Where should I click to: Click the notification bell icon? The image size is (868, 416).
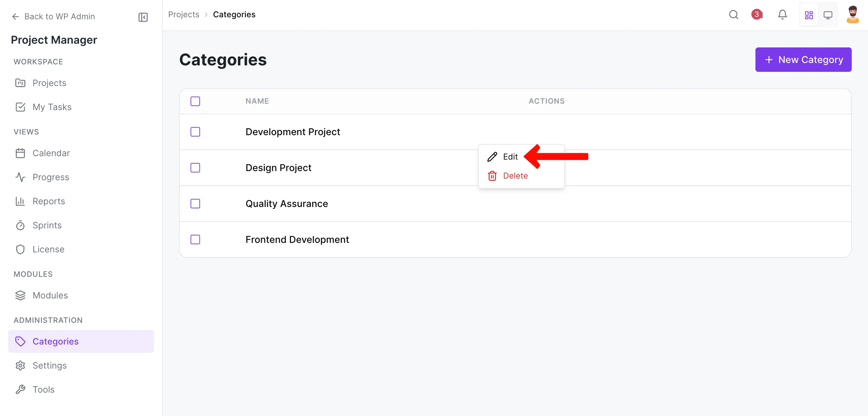(x=783, y=15)
